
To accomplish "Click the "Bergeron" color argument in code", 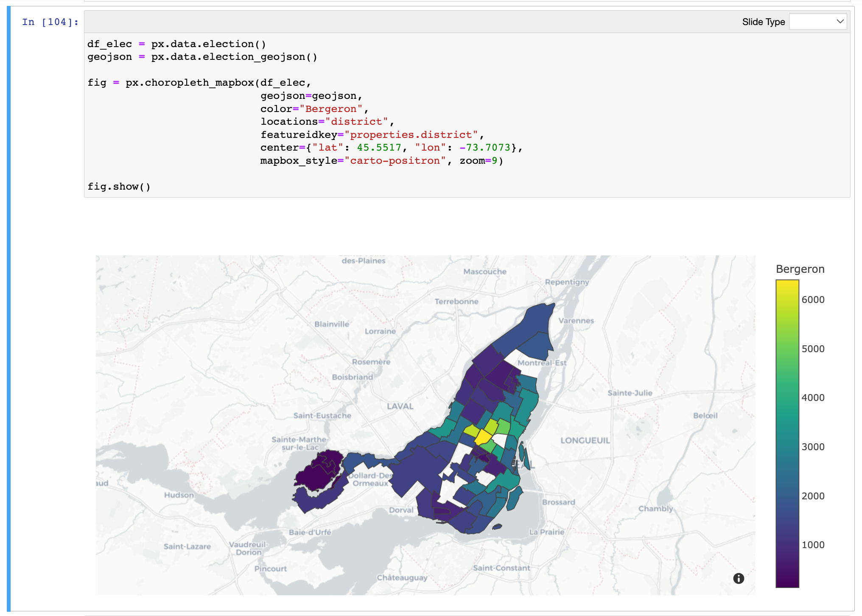I will [x=331, y=109].
